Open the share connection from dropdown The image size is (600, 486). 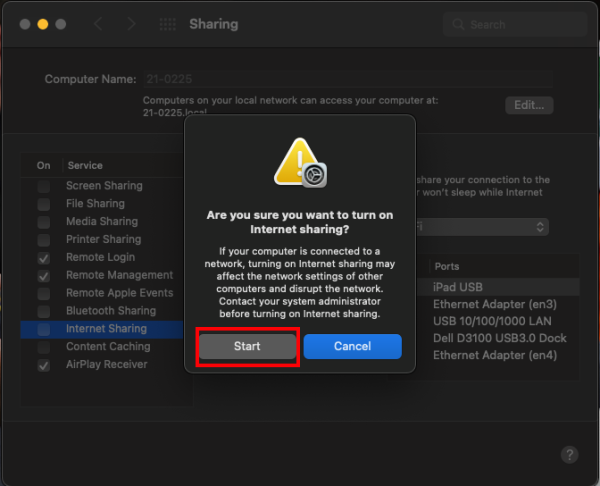[482, 227]
